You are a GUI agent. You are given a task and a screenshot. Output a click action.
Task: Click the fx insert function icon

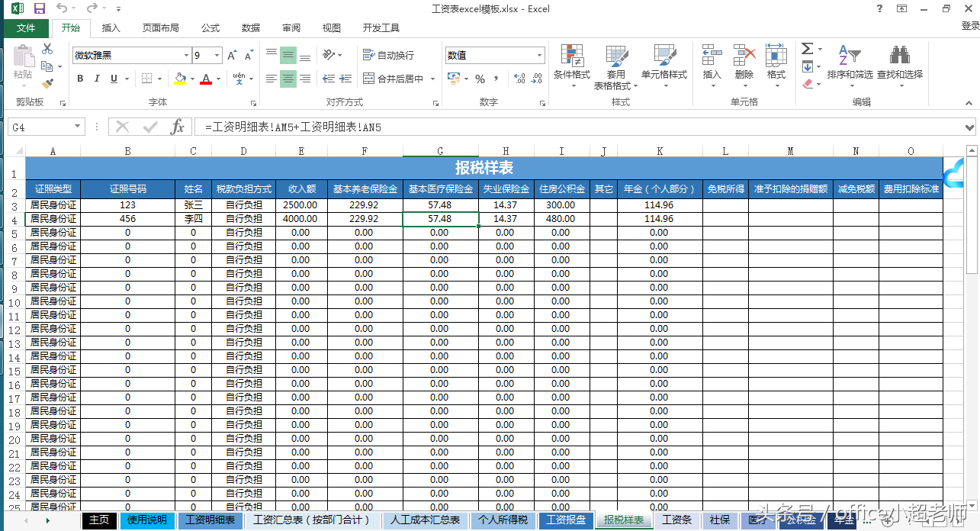[x=177, y=127]
